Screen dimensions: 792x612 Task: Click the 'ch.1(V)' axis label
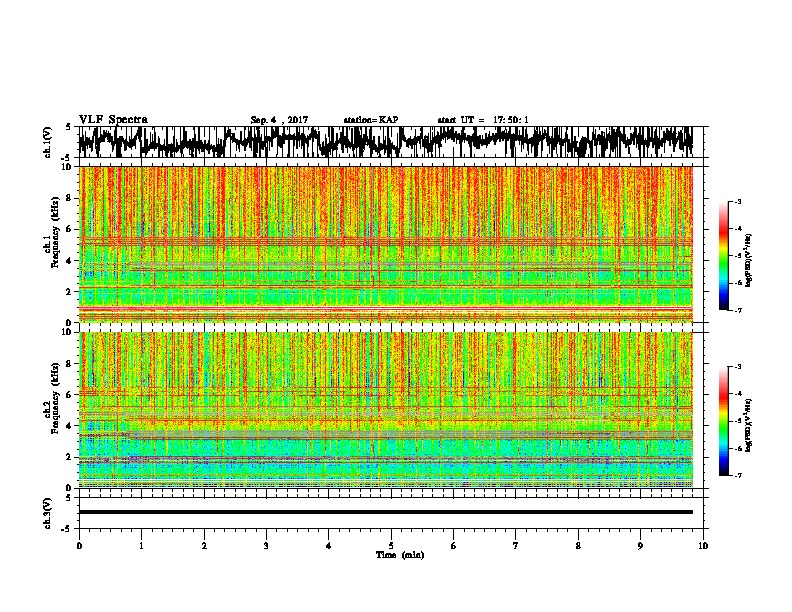(x=48, y=142)
